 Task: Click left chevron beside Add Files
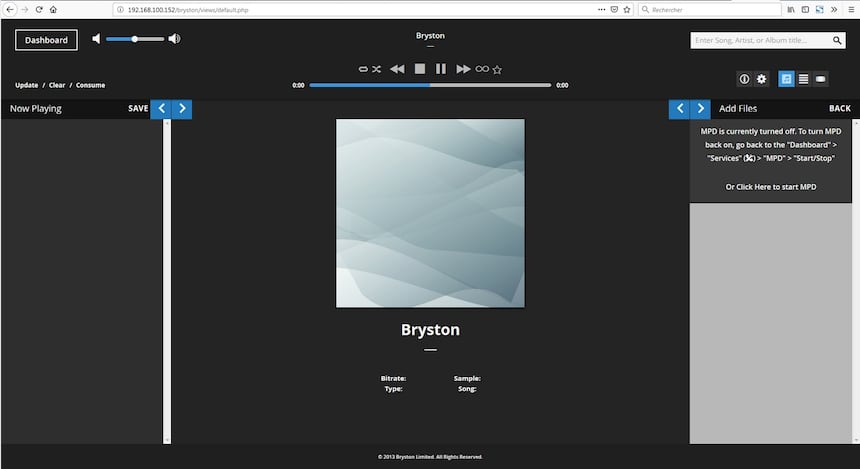(680, 109)
